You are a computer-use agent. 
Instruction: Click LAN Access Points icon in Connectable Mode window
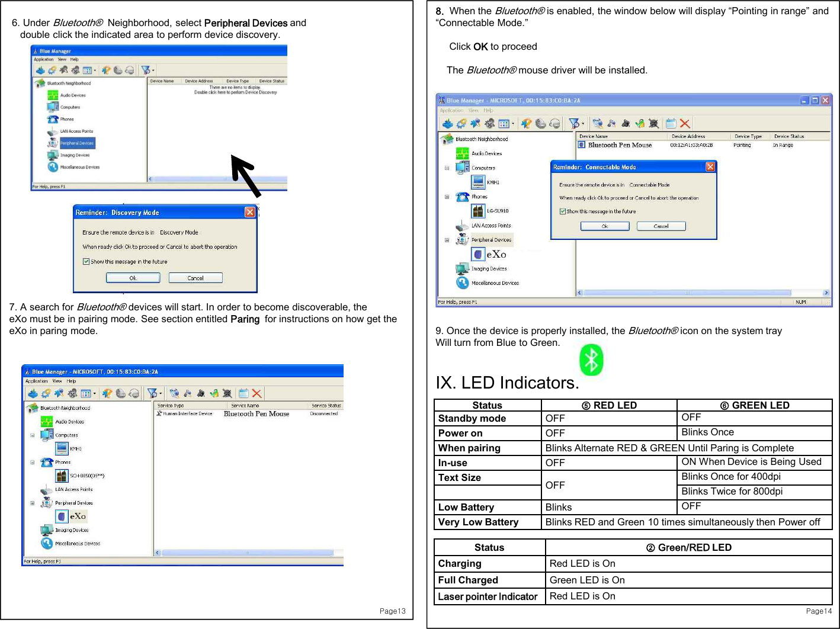tap(463, 226)
